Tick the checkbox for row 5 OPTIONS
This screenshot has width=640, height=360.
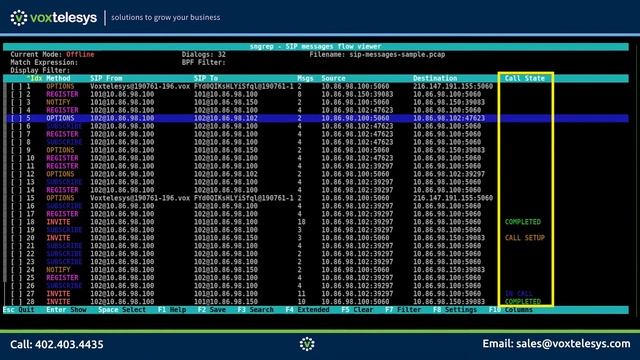tap(16, 118)
